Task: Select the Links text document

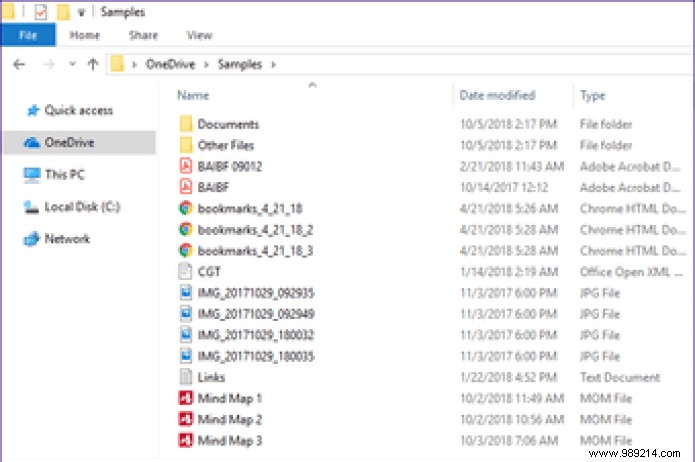Action: (211, 377)
